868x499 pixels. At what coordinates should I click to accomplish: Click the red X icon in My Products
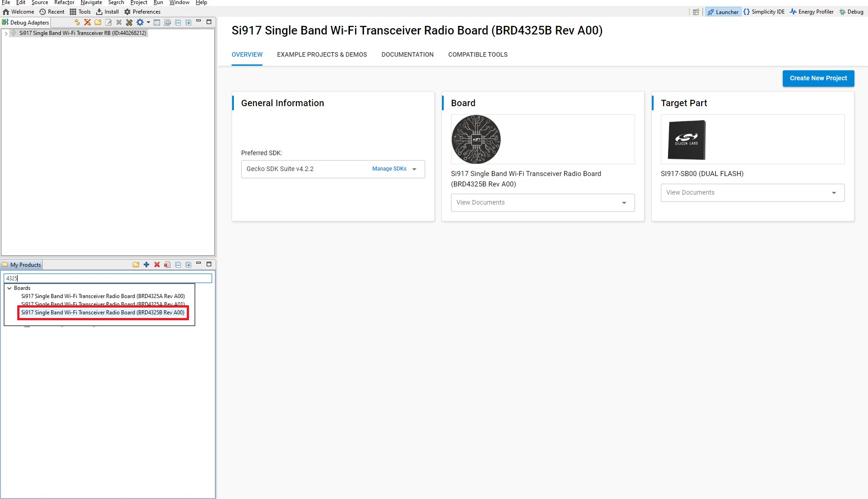[157, 264]
